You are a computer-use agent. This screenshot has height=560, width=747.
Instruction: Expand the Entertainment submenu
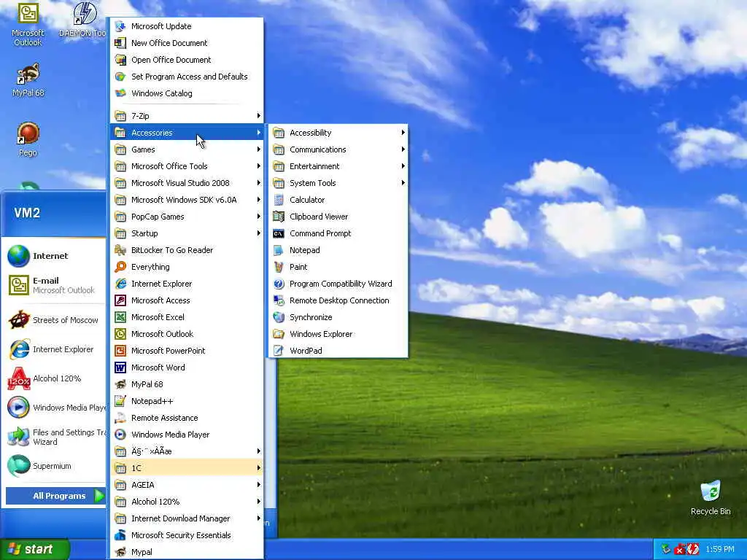click(338, 166)
